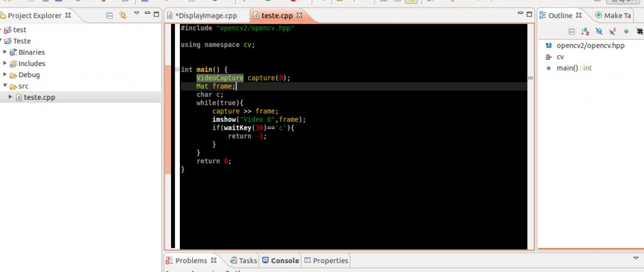Screen dimensions: 644x272
Task: Toggle Link with Editor in Project Explorer
Action: [x=123, y=16]
